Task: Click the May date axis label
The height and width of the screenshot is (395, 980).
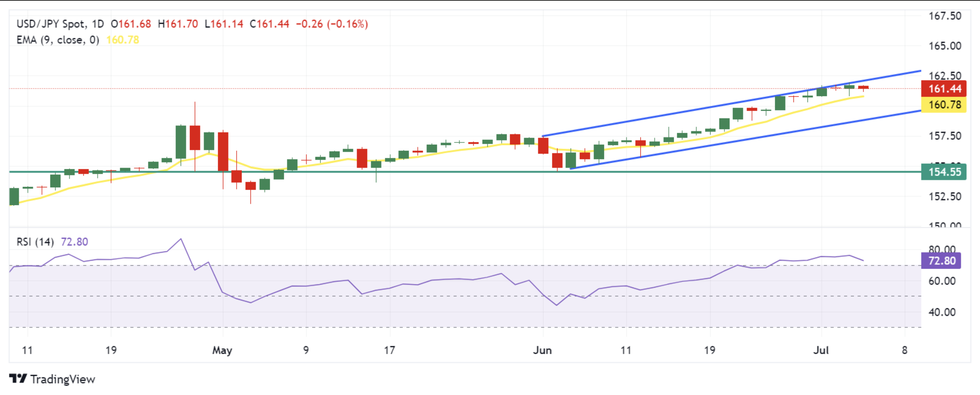Action: click(222, 350)
